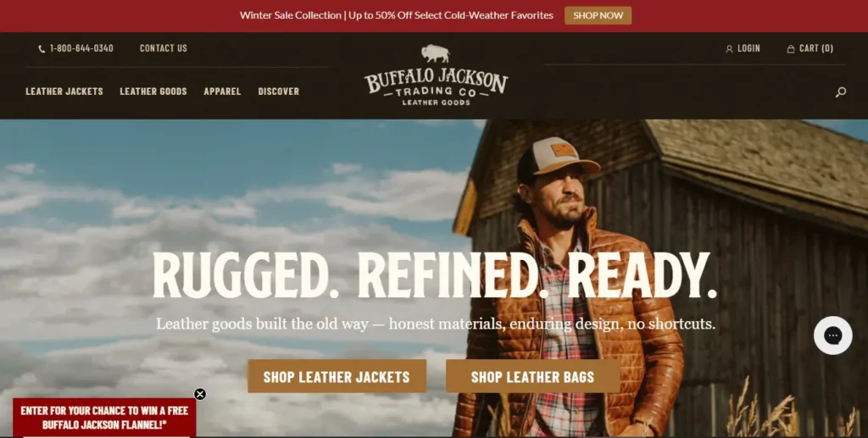Click the 1-800-644-0340 phone number
Screen dimensions: 868x438
click(x=81, y=48)
